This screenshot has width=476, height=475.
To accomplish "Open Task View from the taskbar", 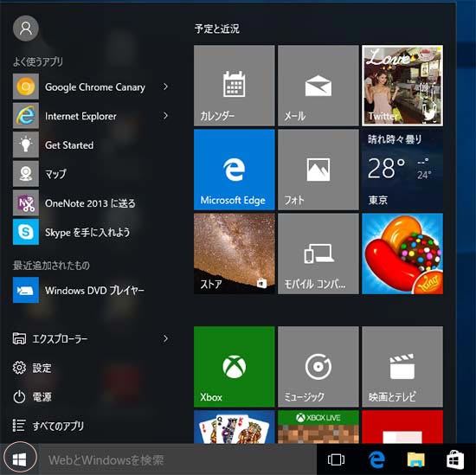I will tap(336, 459).
